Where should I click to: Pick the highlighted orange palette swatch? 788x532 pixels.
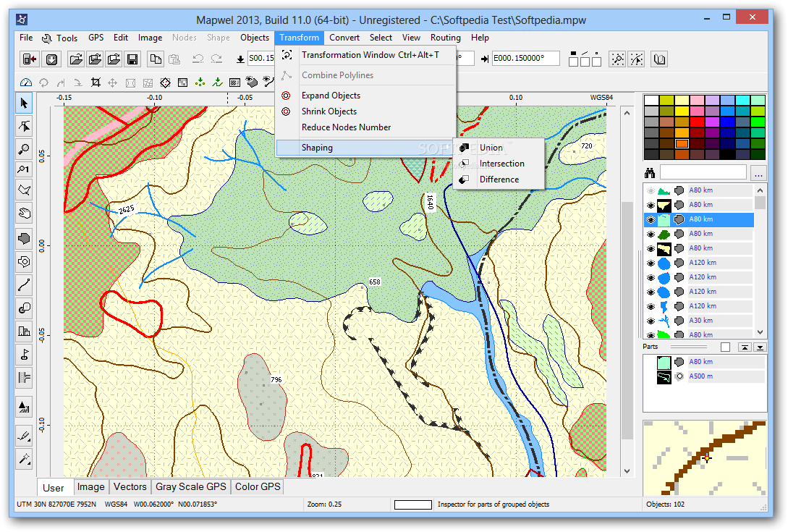click(x=682, y=144)
